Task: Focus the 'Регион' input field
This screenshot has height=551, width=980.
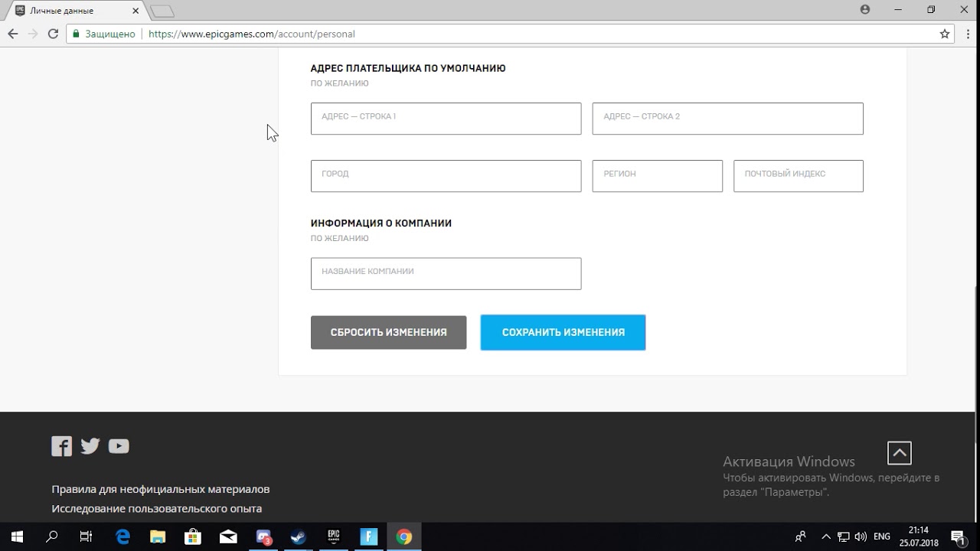Action: [657, 176]
